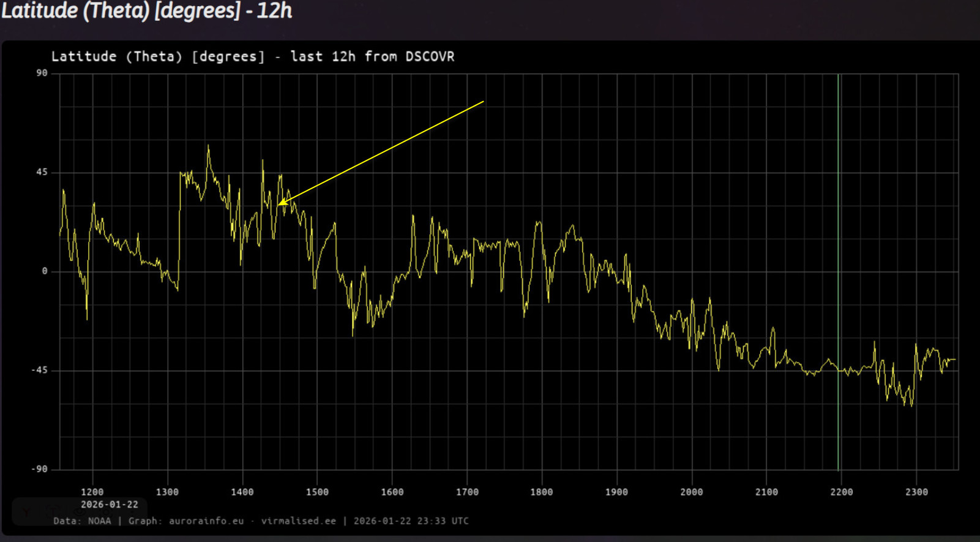Click the 90 label on the y-axis
The width and height of the screenshot is (980, 542).
(42, 73)
